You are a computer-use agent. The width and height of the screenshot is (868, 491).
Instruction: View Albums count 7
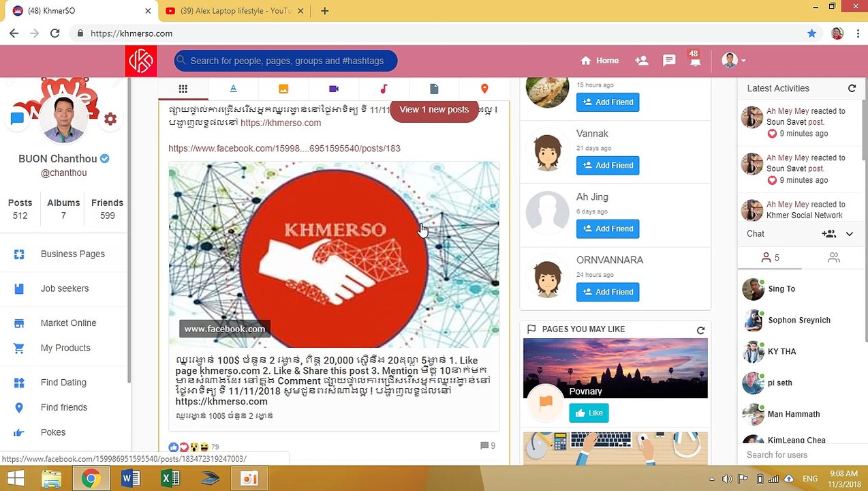click(x=63, y=209)
